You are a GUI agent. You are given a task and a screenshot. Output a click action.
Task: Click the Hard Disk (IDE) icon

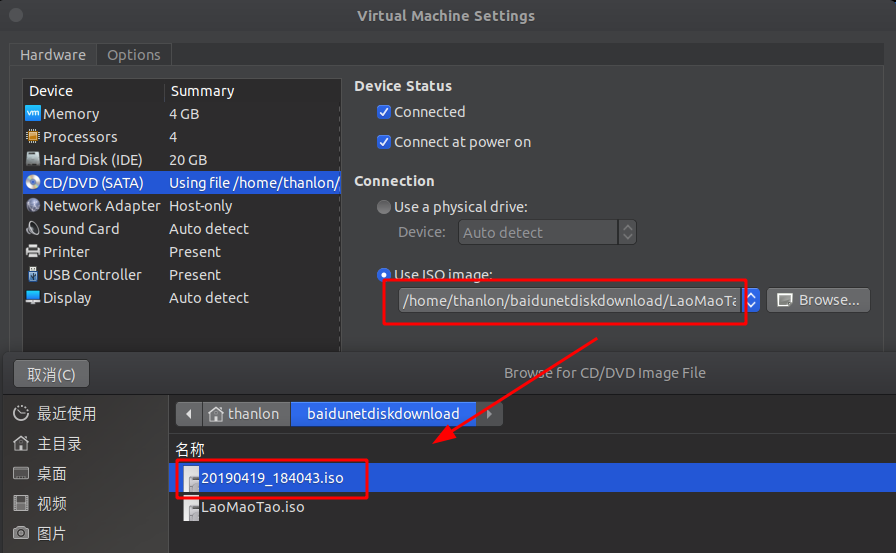[x=33, y=159]
